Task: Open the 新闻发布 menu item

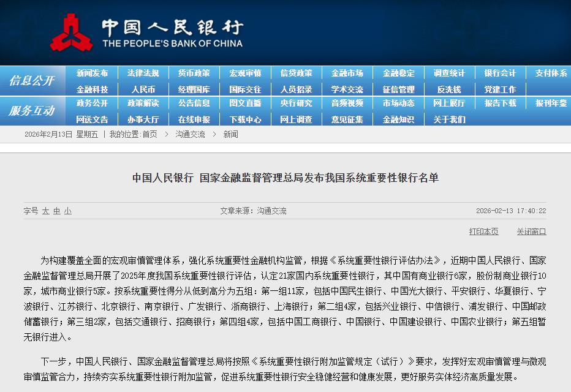Action: pos(92,73)
